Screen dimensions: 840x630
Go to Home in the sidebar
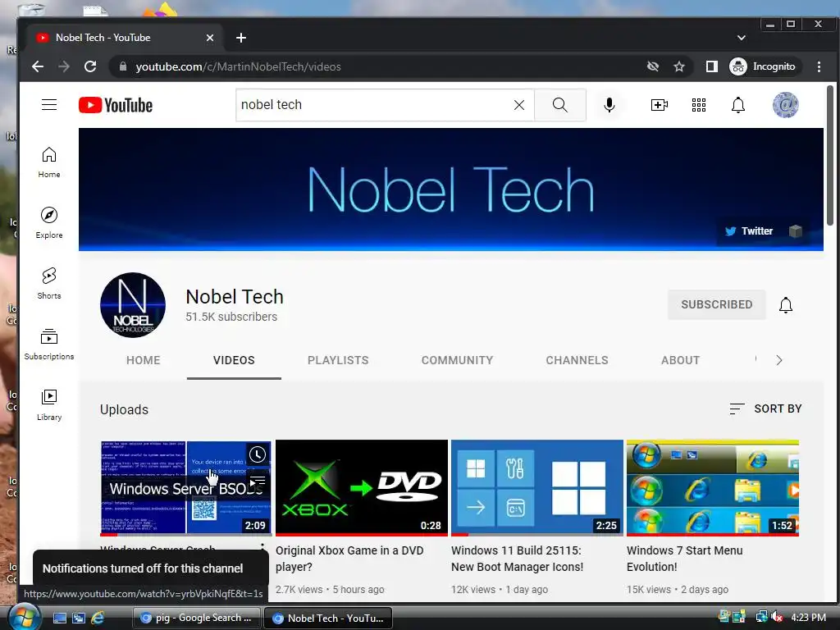pos(49,162)
